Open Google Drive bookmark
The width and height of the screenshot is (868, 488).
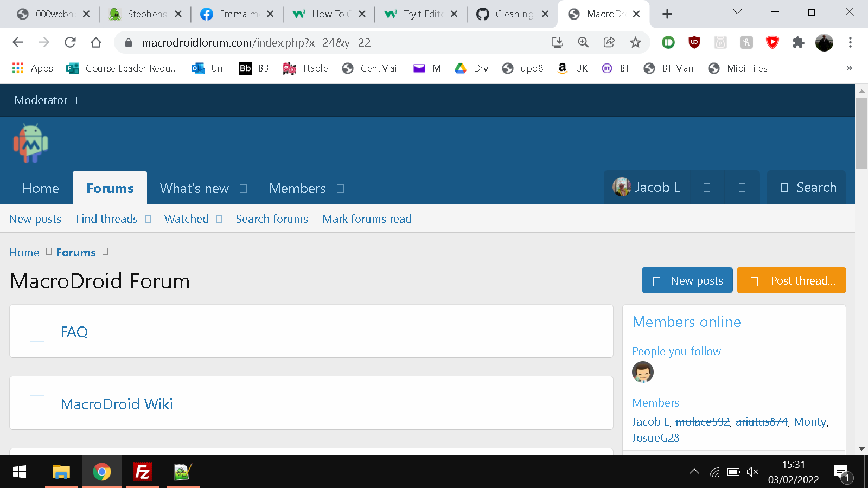pyautogui.click(x=470, y=68)
